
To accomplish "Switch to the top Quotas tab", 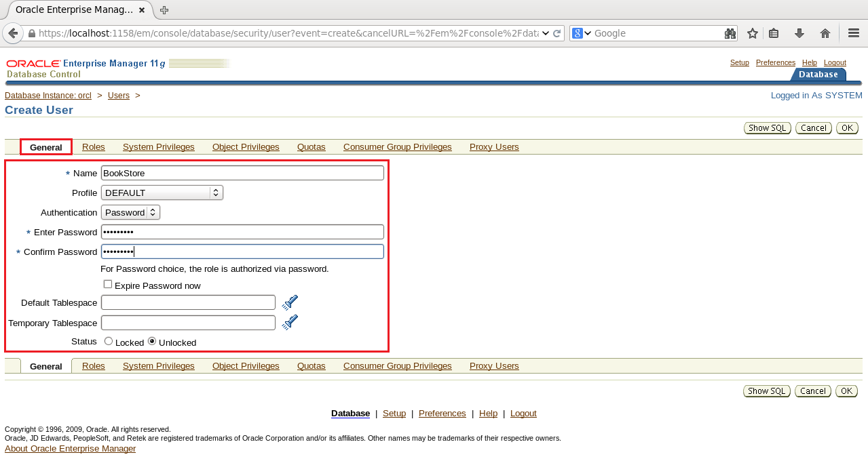I will 312,147.
